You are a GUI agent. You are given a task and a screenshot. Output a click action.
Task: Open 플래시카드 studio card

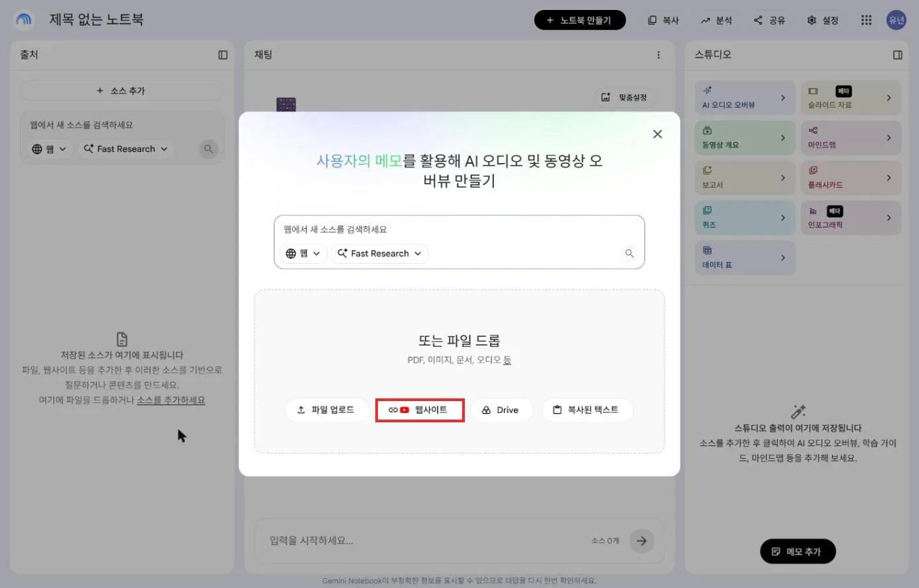click(851, 178)
